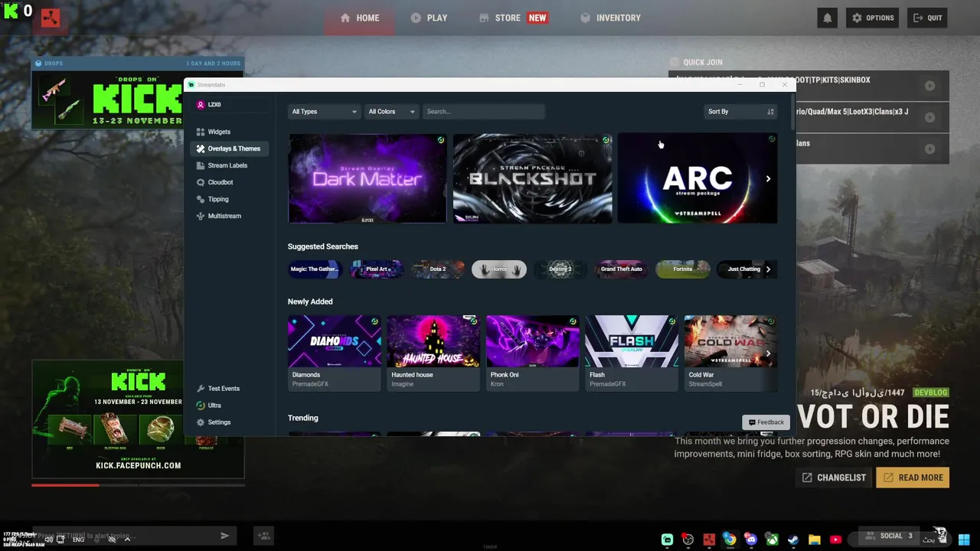Viewport: 980px width, 551px height.
Task: Open the All Colors dropdown
Action: [x=391, y=112]
